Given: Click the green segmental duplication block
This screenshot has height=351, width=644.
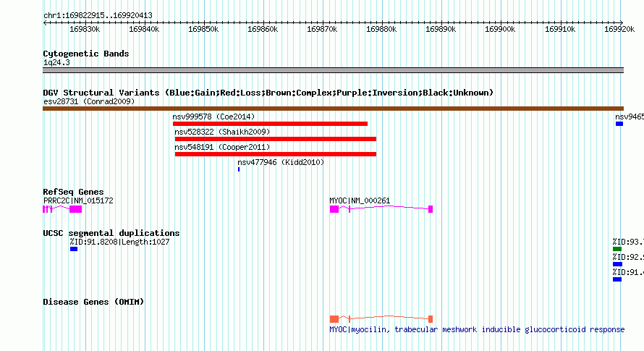Looking at the screenshot, I should click(617, 249).
